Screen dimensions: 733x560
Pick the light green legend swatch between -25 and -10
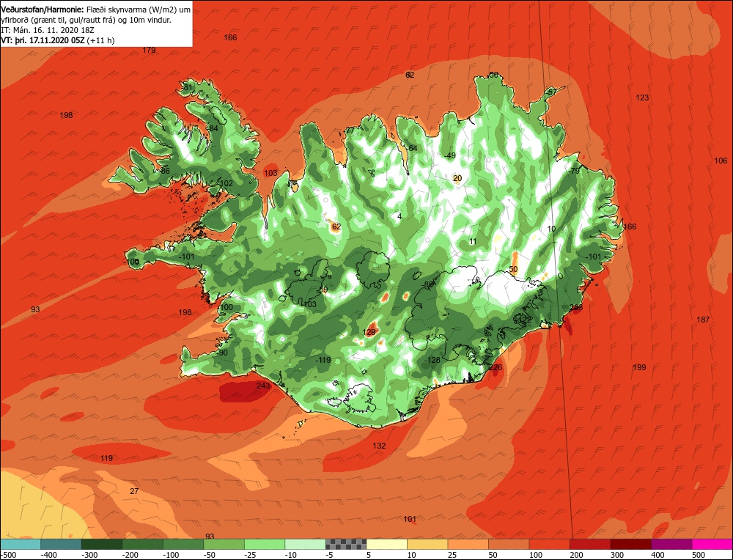point(264,544)
